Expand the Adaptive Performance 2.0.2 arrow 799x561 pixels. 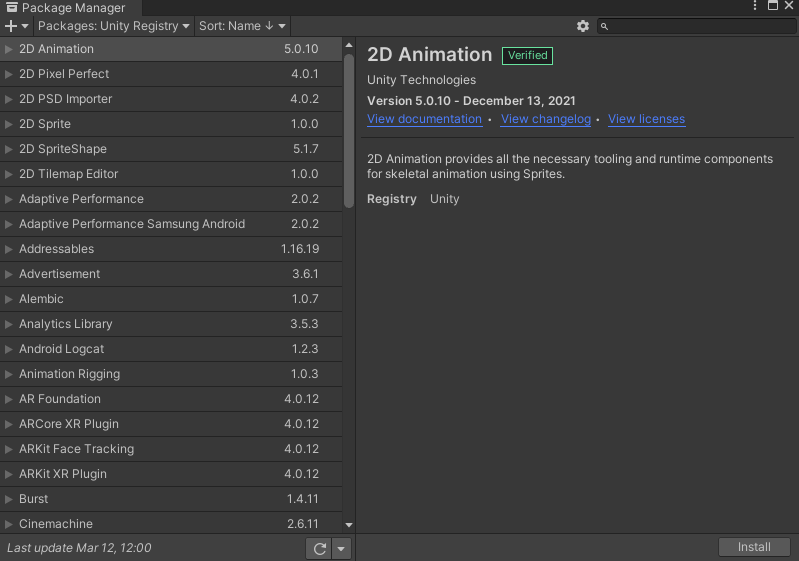tap(8, 199)
